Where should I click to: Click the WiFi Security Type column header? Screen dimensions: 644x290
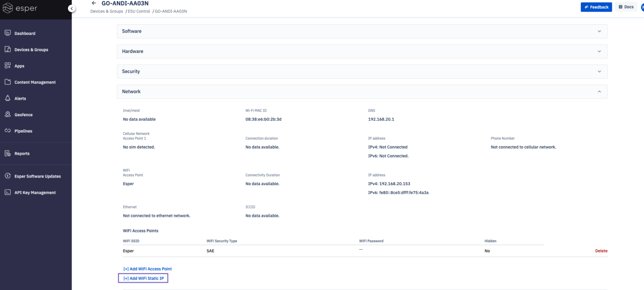click(222, 241)
